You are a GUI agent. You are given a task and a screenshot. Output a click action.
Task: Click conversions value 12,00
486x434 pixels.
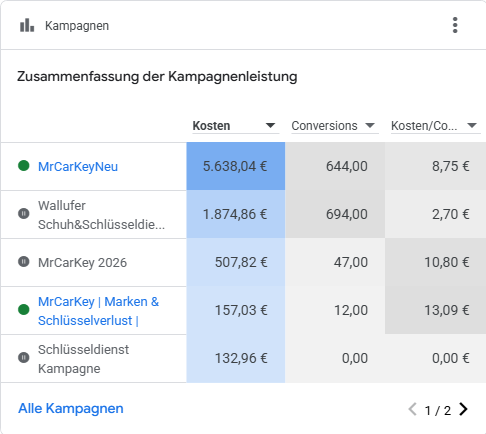click(351, 310)
